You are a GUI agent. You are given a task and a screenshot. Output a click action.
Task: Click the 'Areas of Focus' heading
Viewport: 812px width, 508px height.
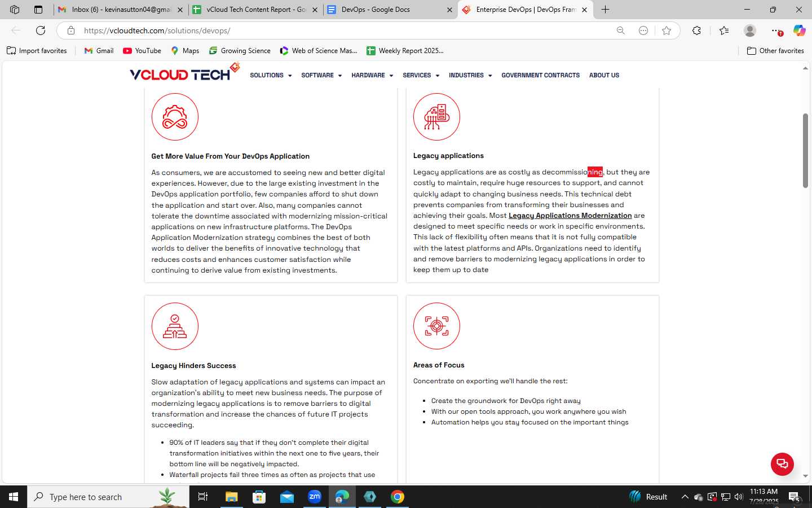coord(439,365)
